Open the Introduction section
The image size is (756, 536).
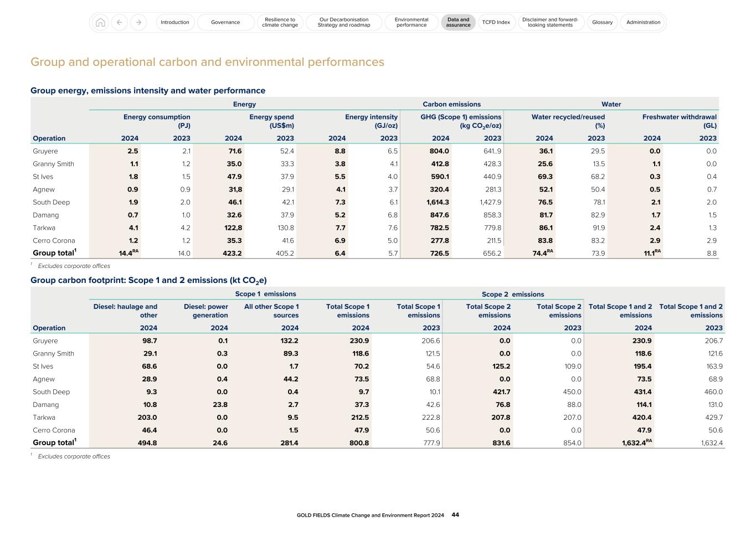tap(175, 22)
